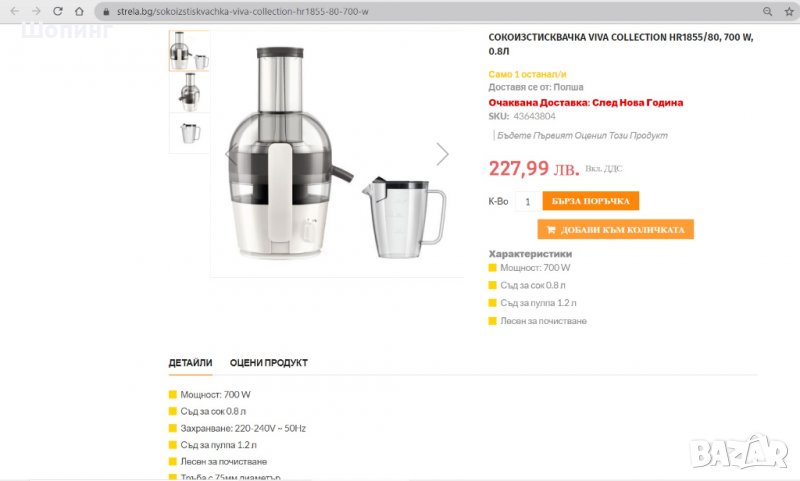The height and width of the screenshot is (481, 800).
Task: Click the address bar URL
Action: (x=242, y=11)
